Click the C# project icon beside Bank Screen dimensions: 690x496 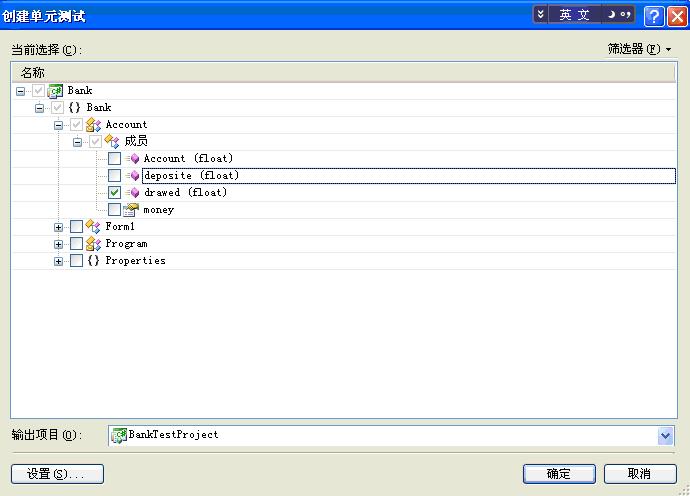tap(55, 91)
